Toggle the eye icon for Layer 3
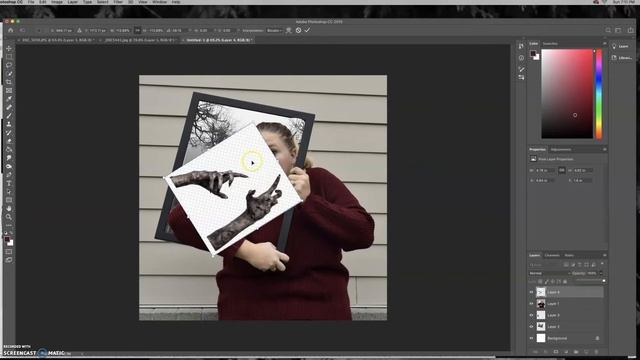The width and height of the screenshot is (640, 360). [531, 315]
